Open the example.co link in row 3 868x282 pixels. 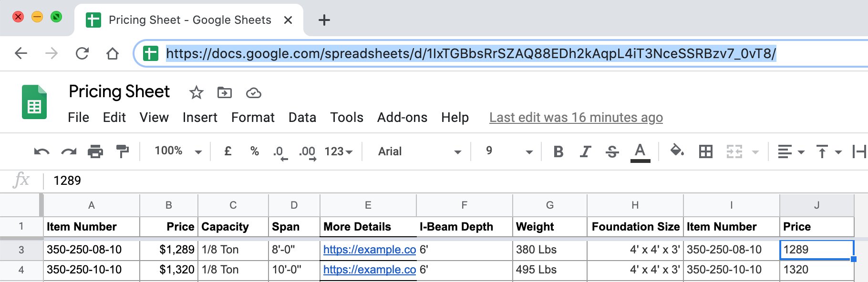pyautogui.click(x=369, y=250)
